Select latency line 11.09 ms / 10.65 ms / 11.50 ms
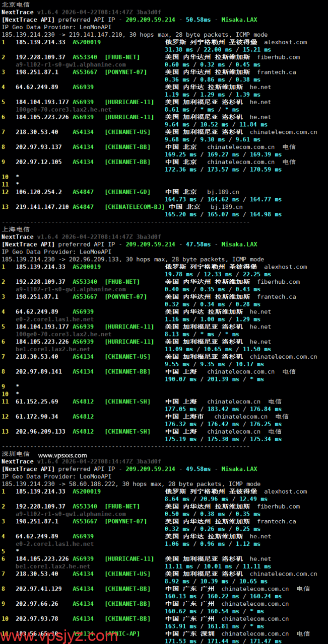This screenshot has height=644, width=328. pos(218,350)
